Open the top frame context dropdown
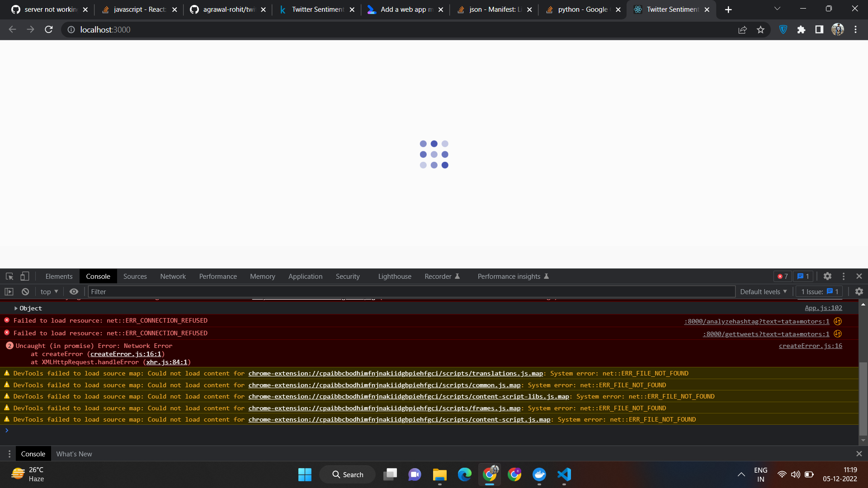 click(48, 291)
